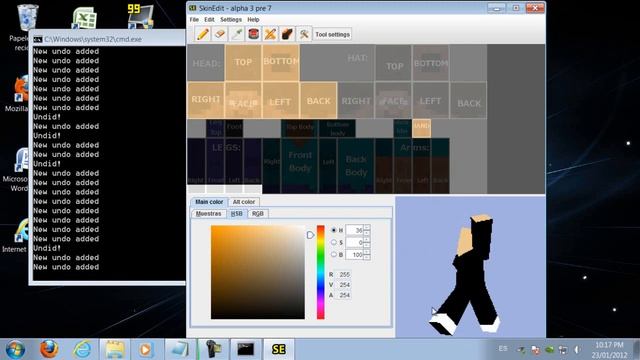Open the Help menu

253,20
